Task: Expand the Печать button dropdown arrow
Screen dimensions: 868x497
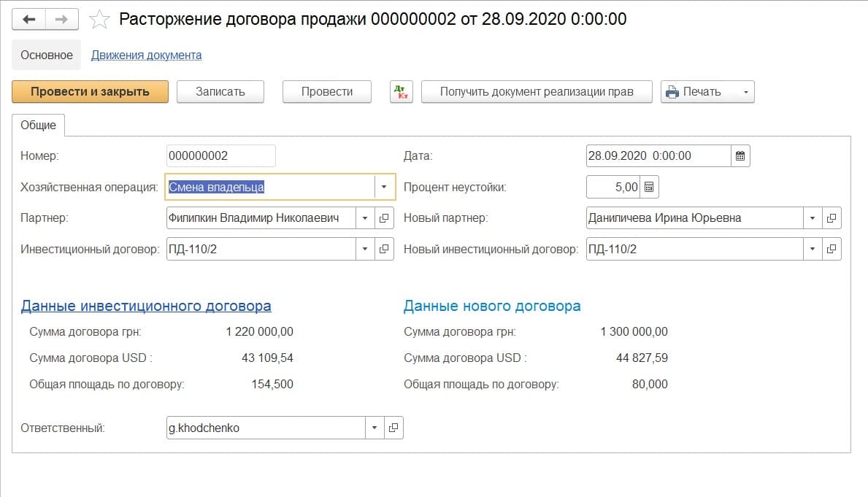Action: pos(745,92)
